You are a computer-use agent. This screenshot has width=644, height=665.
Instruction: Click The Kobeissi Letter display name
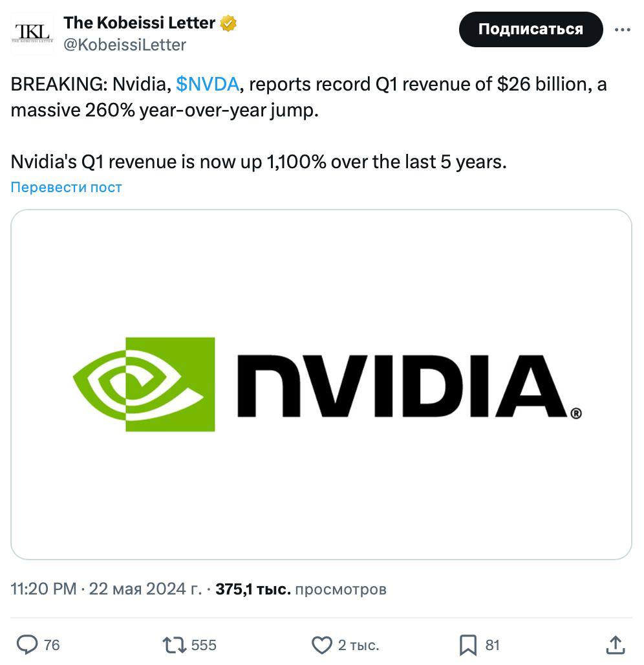(139, 23)
